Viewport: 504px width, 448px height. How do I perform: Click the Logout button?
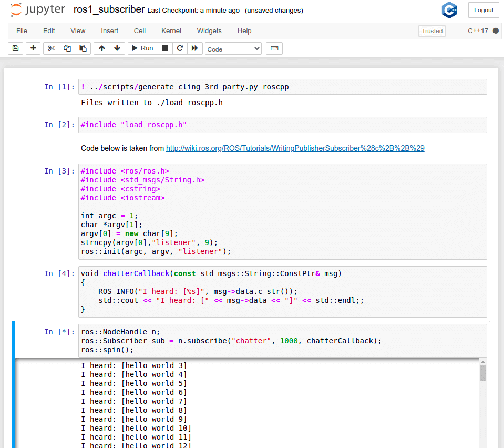[484, 10]
